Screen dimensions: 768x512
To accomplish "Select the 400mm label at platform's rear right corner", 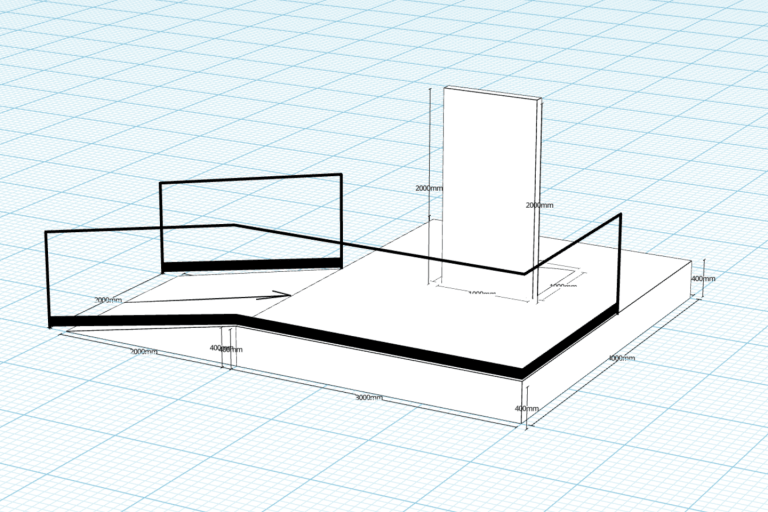I will pyautogui.click(x=703, y=278).
